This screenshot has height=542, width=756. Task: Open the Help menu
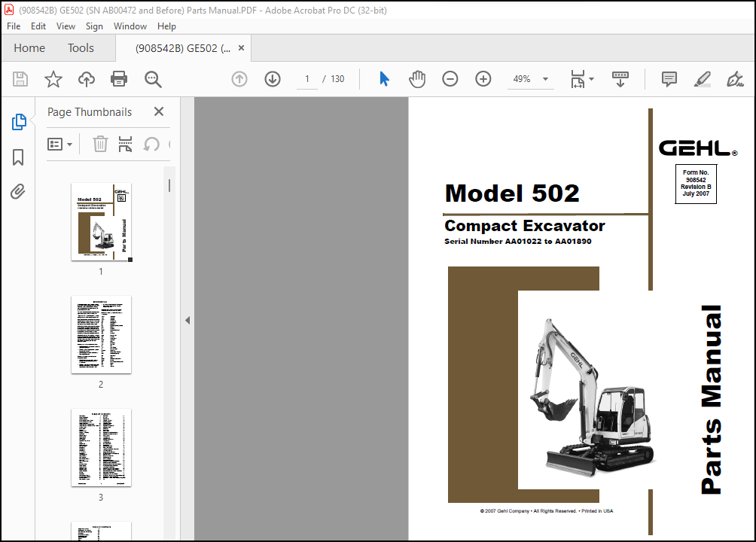coord(166,26)
